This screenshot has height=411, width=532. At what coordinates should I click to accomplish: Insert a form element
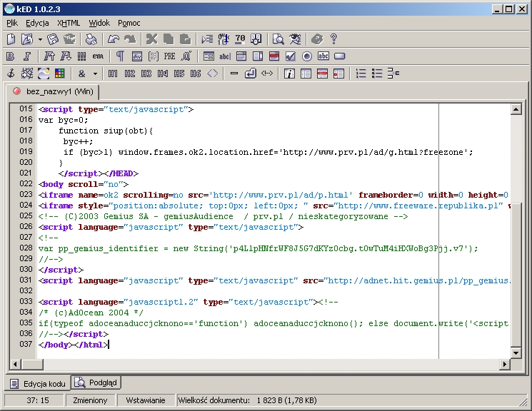[209, 56]
